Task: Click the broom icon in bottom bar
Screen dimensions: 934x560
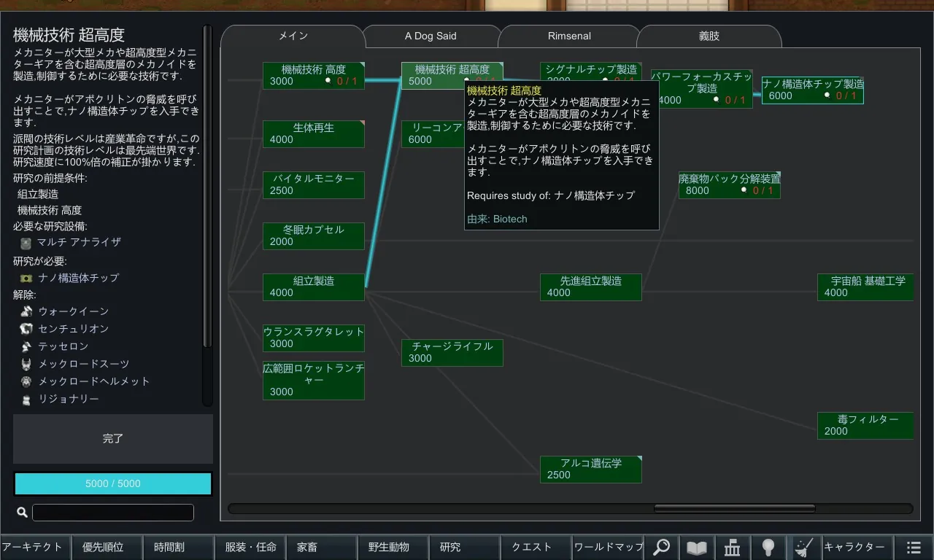Action: point(803,547)
